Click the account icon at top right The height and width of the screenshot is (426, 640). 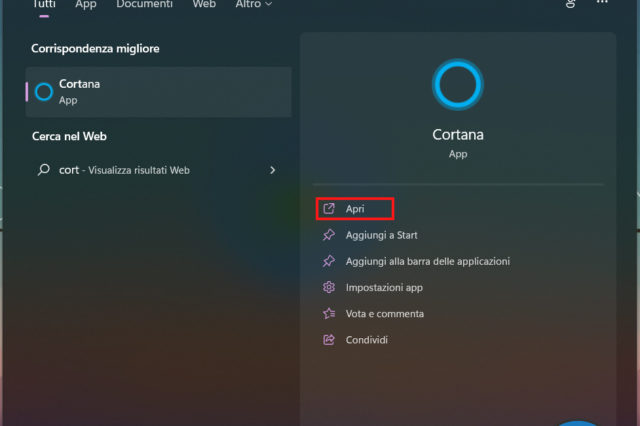[571, 5]
